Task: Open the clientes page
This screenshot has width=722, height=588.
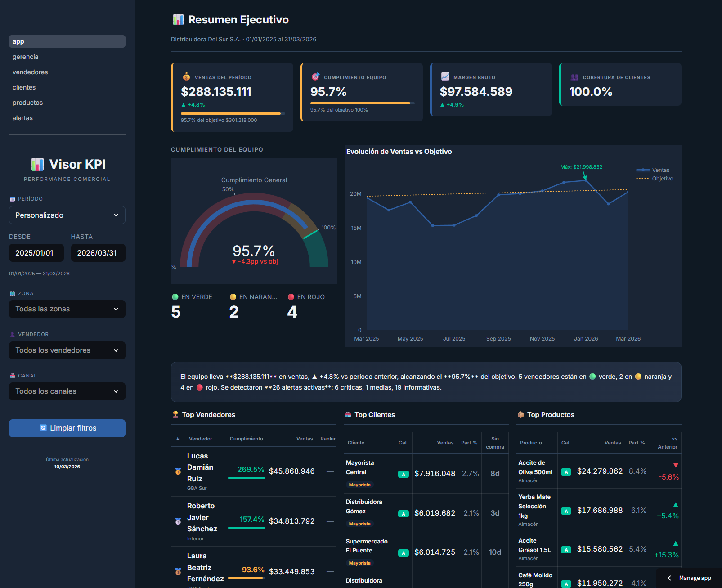Action: 67,87
